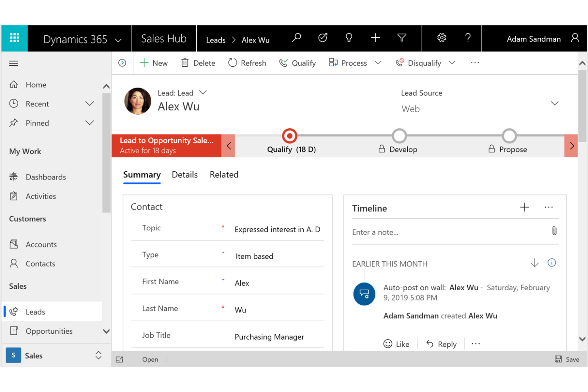Screen dimensions: 588x392
Task: Expand the Recent chevron in sidebar
Action: [x=90, y=104]
